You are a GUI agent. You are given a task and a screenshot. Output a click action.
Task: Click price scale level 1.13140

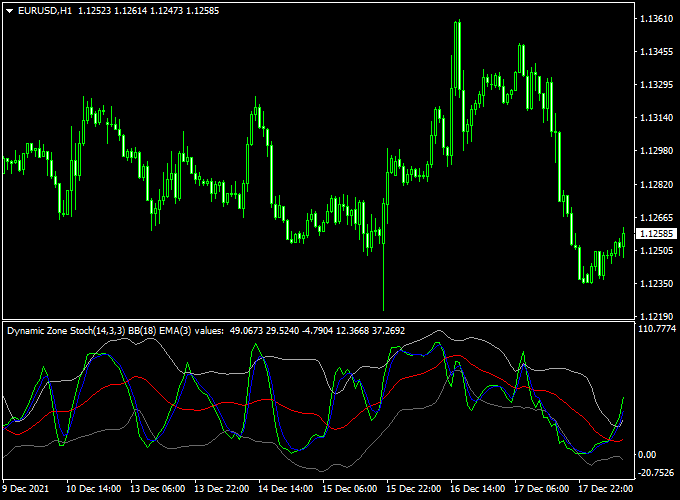(657, 118)
